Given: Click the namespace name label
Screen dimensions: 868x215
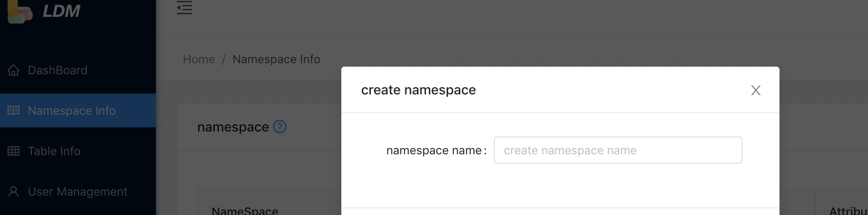Looking at the screenshot, I should coord(434,150).
